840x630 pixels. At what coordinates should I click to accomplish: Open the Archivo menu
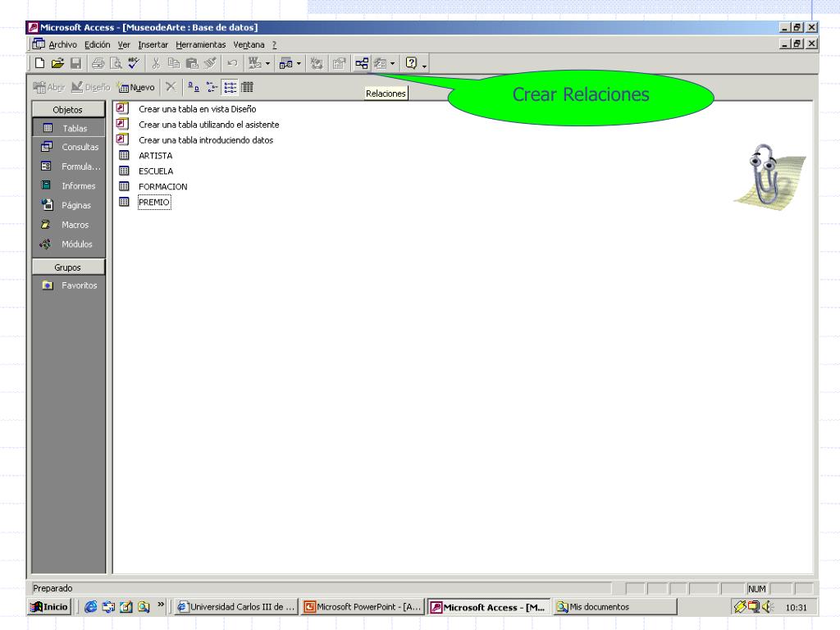coord(62,44)
